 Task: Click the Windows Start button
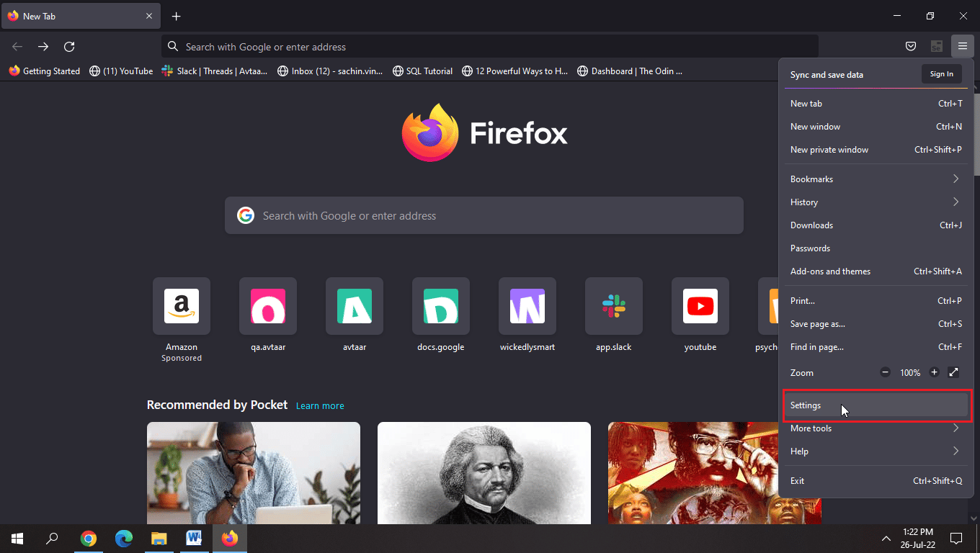[x=17, y=539]
